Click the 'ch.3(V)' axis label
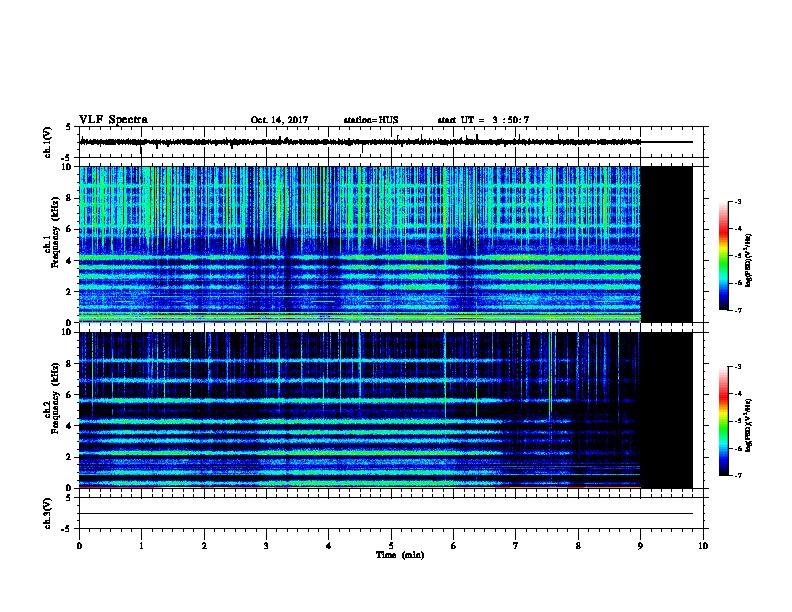792x612 pixels. (x=47, y=513)
